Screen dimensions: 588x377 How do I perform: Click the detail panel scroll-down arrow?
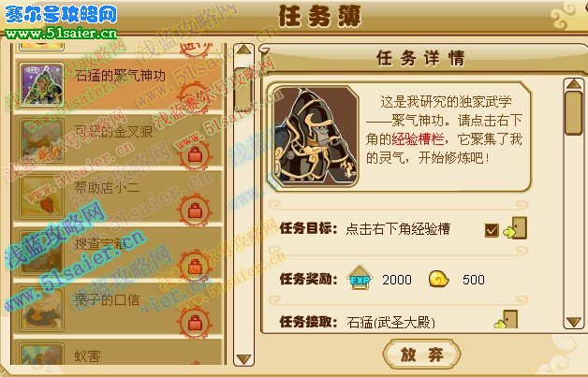[574, 322]
